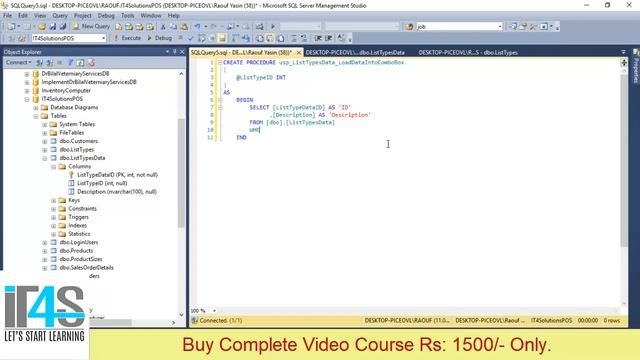Image resolution: width=640 pixels, height=360 pixels.
Task: Click the Disconnect icon in Object Explorer
Action: (49, 62)
